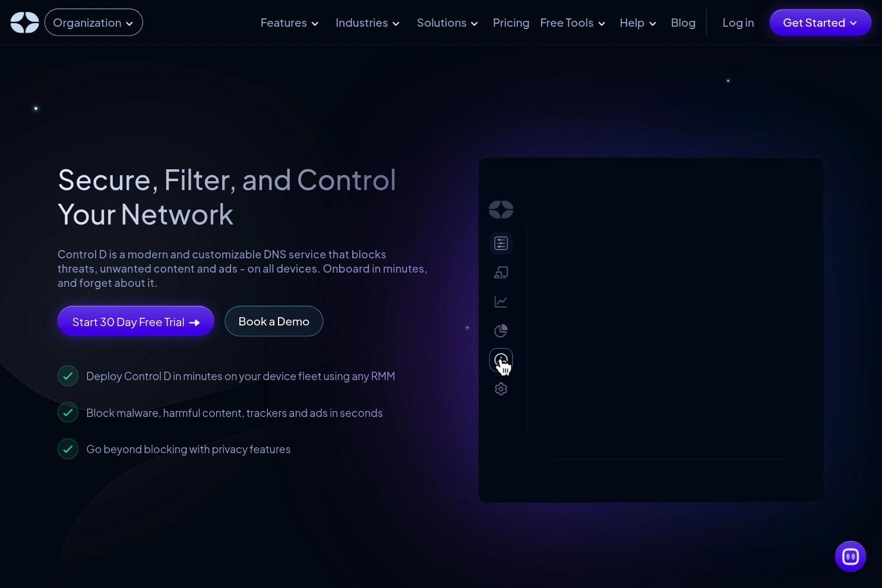The width and height of the screenshot is (882, 588).
Task: Click "Go beyond blocking with privacy features" text
Action: point(188,449)
